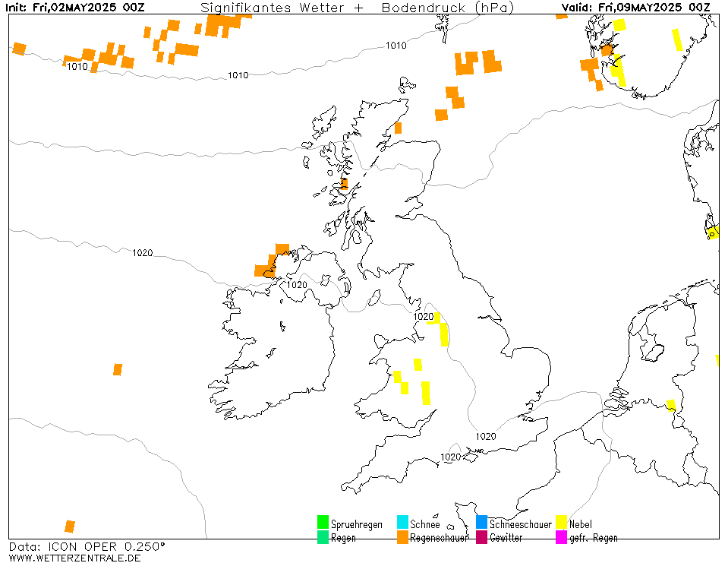Screen dimensions: 728x563
Task: Click the 1010 isobar label north of Scotland
Action: (x=396, y=45)
